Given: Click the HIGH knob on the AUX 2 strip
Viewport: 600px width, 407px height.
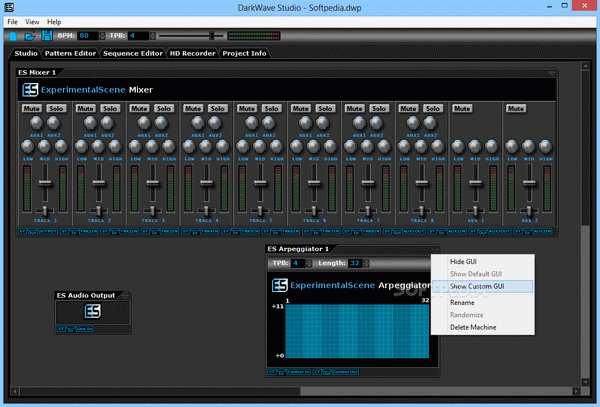Looking at the screenshot, I should click(545, 146).
